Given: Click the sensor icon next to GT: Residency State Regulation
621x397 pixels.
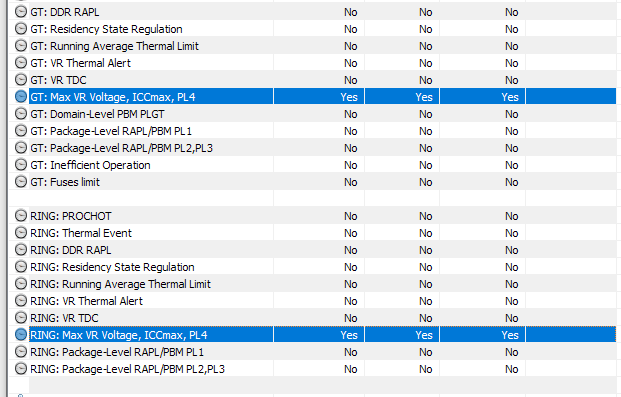Looking at the screenshot, I should click(x=21, y=29).
